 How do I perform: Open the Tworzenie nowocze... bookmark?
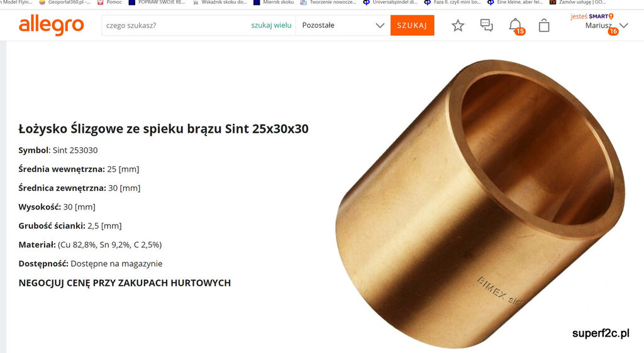[x=328, y=2]
